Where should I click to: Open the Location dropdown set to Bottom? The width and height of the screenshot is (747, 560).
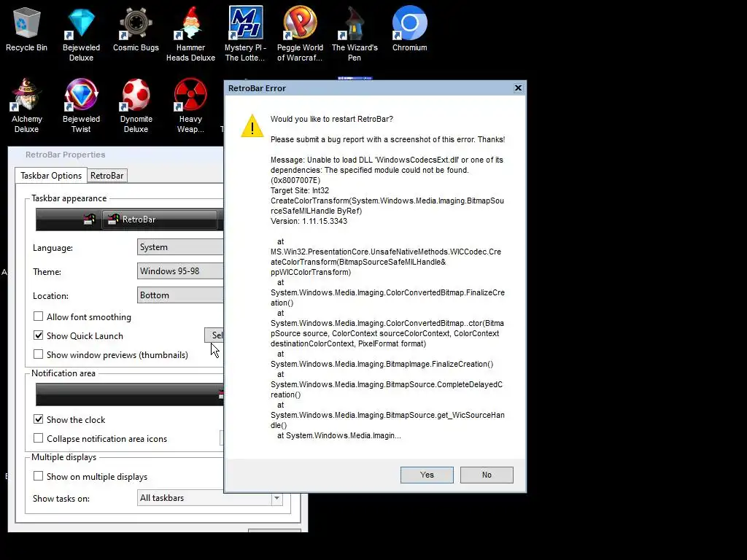180,295
